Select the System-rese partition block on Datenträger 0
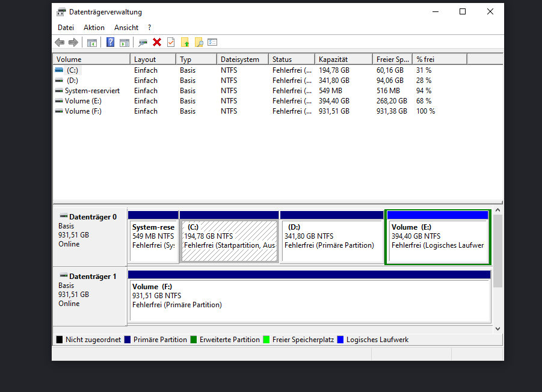This screenshot has height=392, width=542. [x=153, y=237]
